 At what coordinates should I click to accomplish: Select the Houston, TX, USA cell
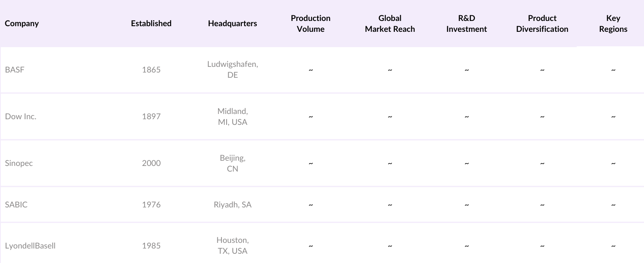click(x=232, y=245)
